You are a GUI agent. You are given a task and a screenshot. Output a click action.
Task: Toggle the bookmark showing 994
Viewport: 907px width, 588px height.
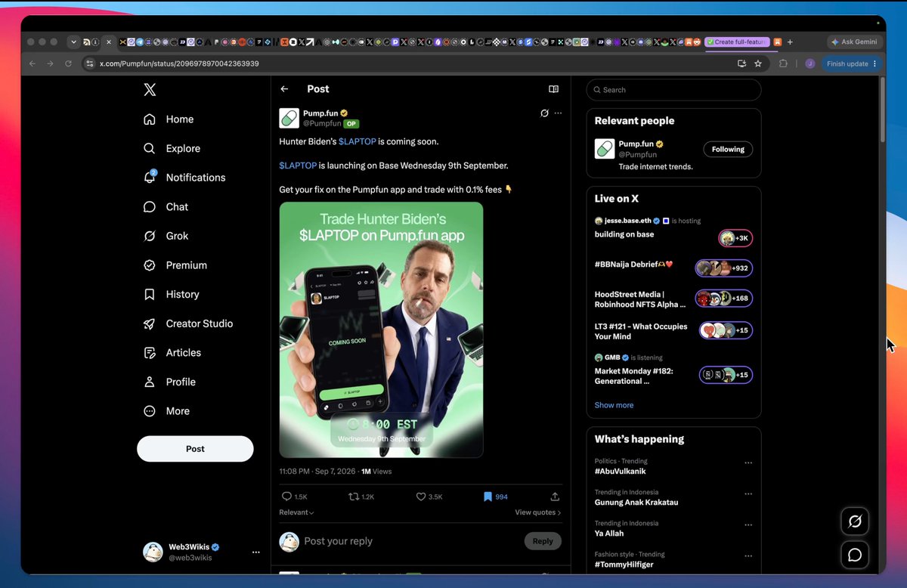point(496,497)
